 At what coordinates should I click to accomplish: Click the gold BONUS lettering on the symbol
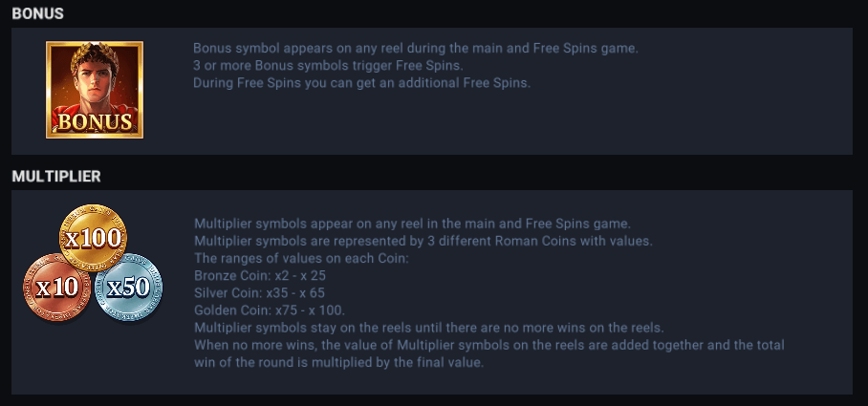[95, 122]
